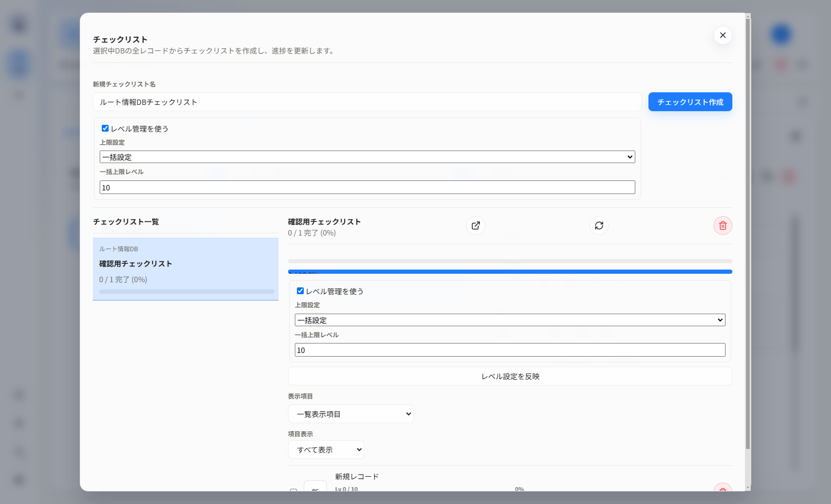Click the 一括上限レベル field above レベル設定を反映

[510, 350]
